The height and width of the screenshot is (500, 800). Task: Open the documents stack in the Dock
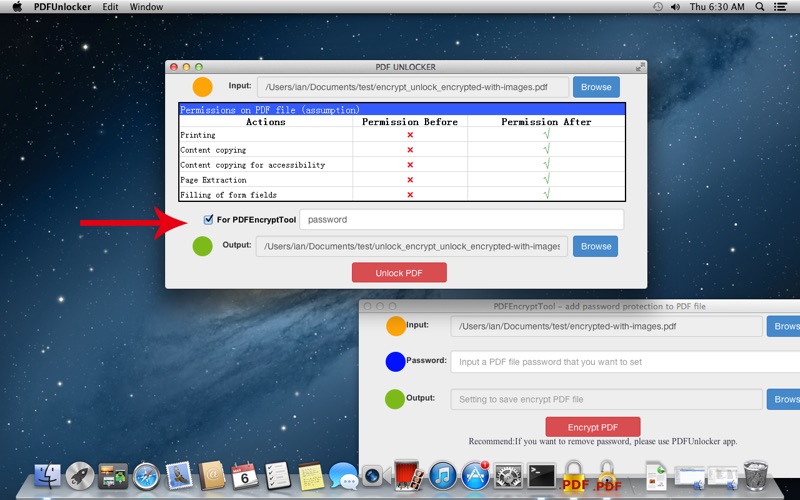pyautogui.click(x=657, y=476)
